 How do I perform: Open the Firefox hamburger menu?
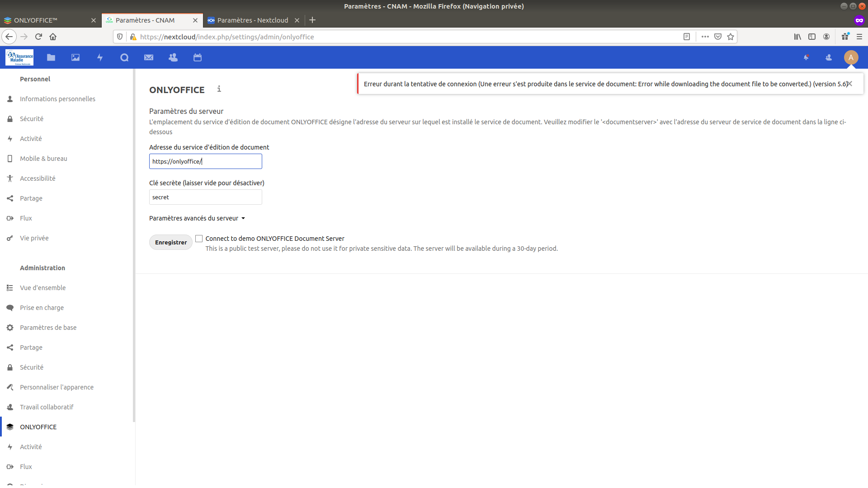[x=860, y=37]
